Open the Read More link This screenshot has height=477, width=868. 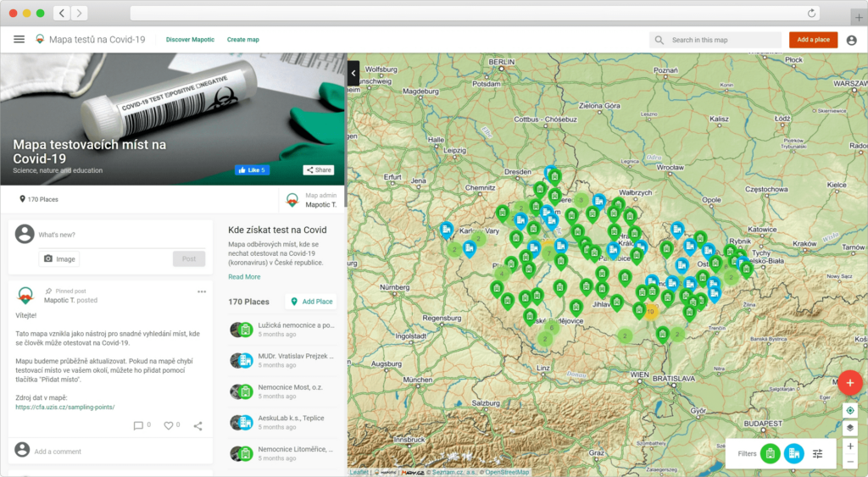point(244,277)
